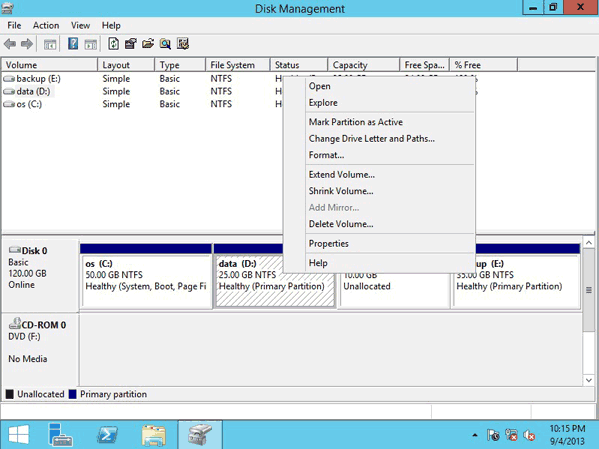This screenshot has height=449, width=599.
Task: Click the Disk Management taskbar icon
Action: point(200,435)
